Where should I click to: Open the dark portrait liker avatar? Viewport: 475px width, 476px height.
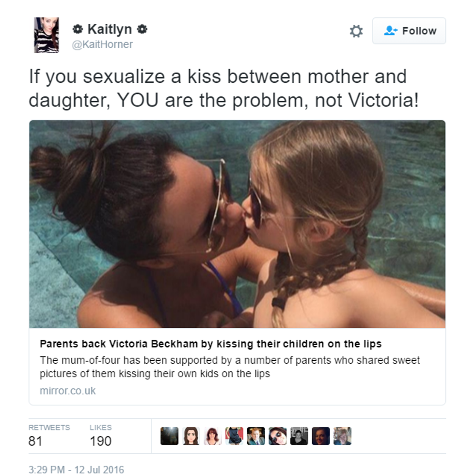click(320, 436)
